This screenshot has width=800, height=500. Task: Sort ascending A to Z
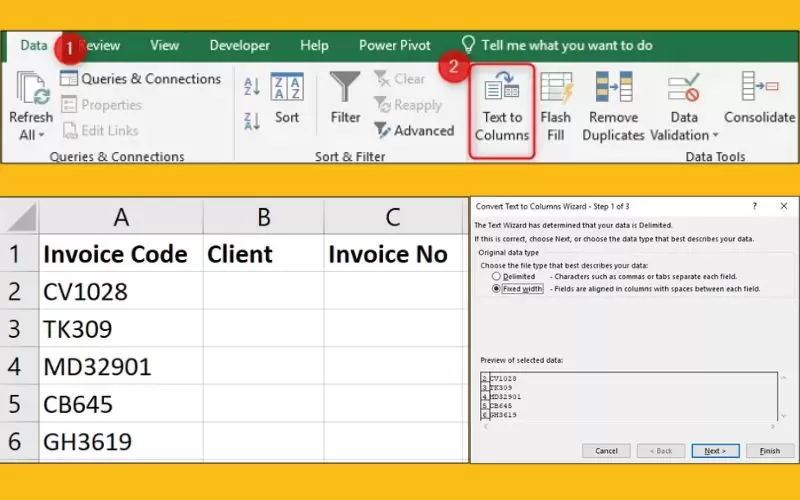(x=252, y=87)
